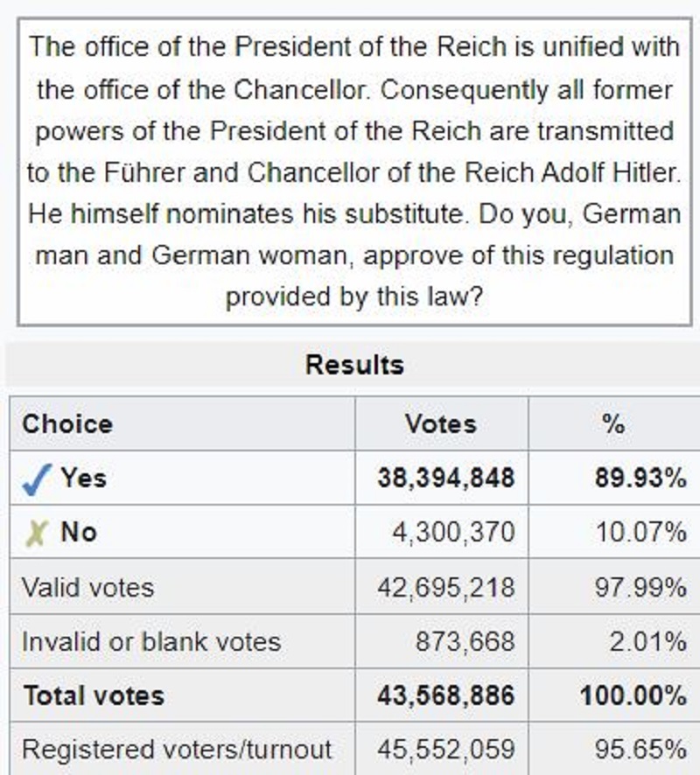Click the 10.07% No percentage
The width and height of the screenshot is (700, 775).
click(x=642, y=532)
